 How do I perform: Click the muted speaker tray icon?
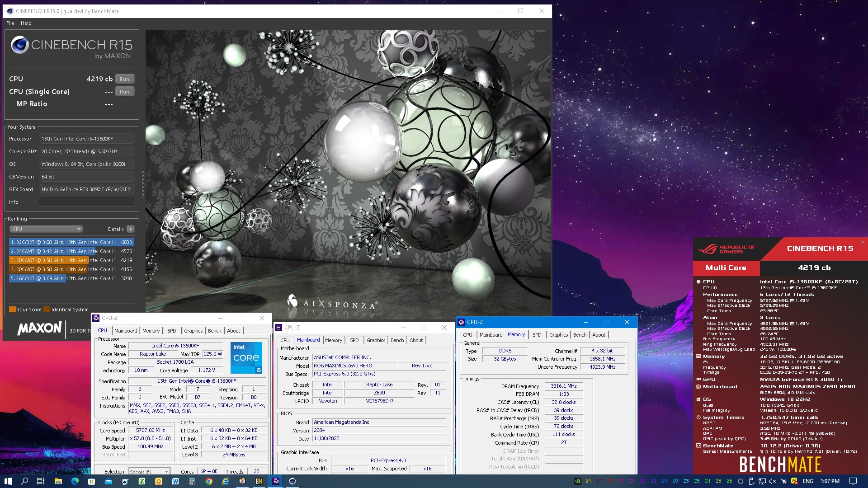(772, 481)
